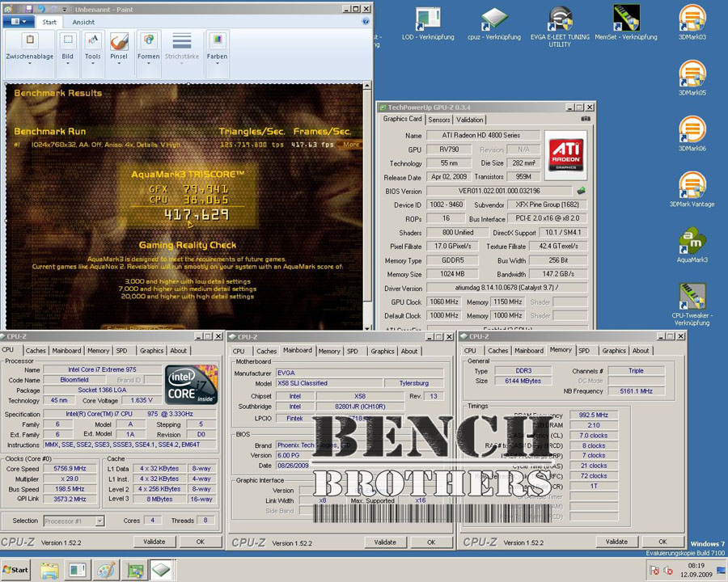Open the Customize Quick Access Toolbar arrow in Paint
The image size is (728, 582).
tap(65, 9)
